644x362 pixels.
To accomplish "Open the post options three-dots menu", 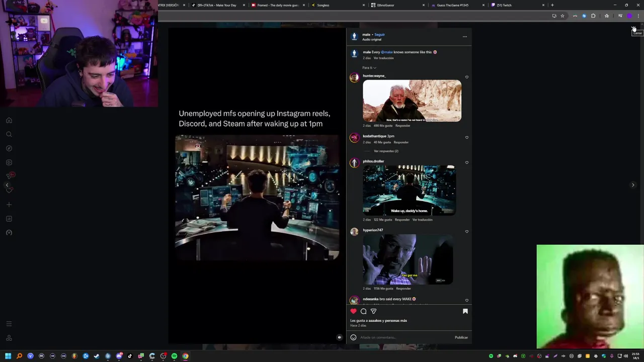I will tap(464, 37).
